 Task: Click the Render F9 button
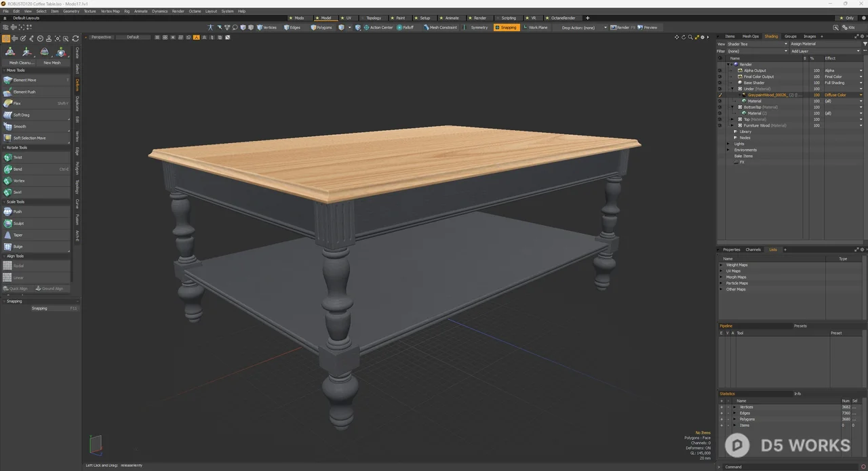(x=623, y=28)
